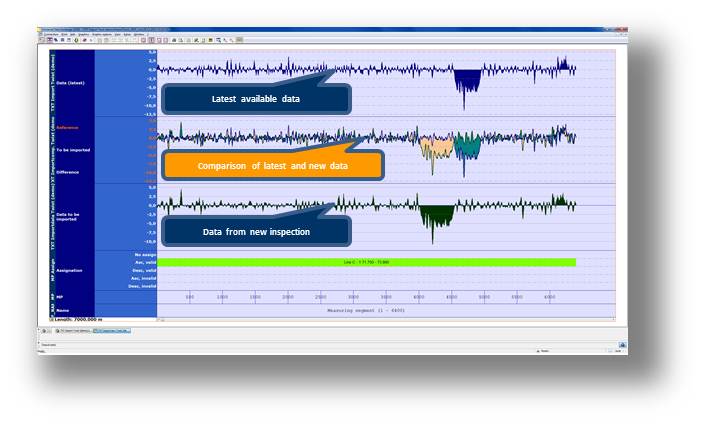Click the magnifier zoom icon in the toolbar
The width and height of the screenshot is (704, 425).
coord(219,40)
